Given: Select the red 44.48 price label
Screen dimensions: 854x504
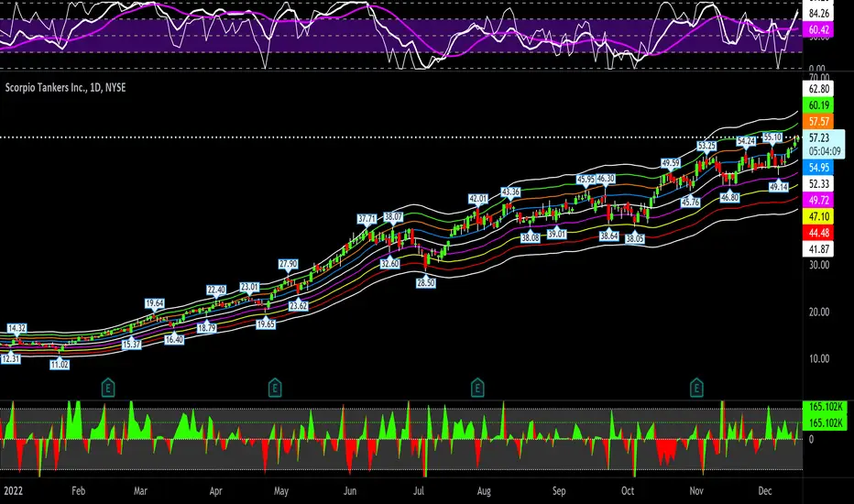Looking at the screenshot, I should (818, 233).
